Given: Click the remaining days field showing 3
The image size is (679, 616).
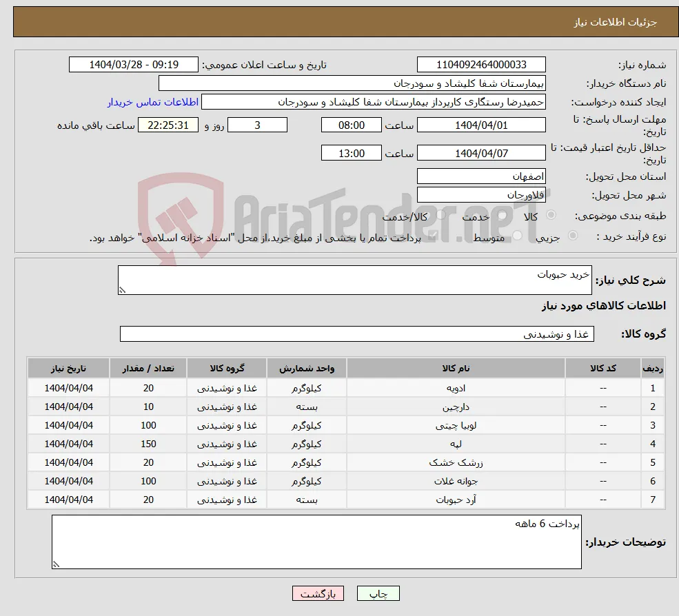Looking at the screenshot, I should [x=257, y=125].
